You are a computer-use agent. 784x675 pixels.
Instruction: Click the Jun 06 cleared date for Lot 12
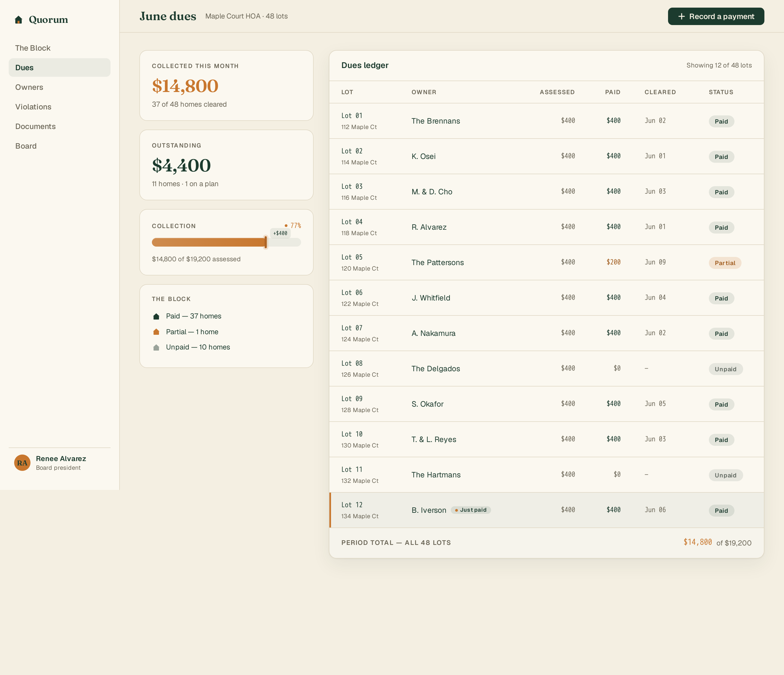click(x=655, y=510)
